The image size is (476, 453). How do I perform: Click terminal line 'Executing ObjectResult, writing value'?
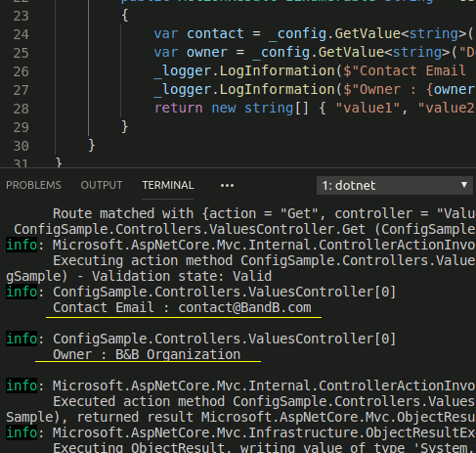coord(264,447)
